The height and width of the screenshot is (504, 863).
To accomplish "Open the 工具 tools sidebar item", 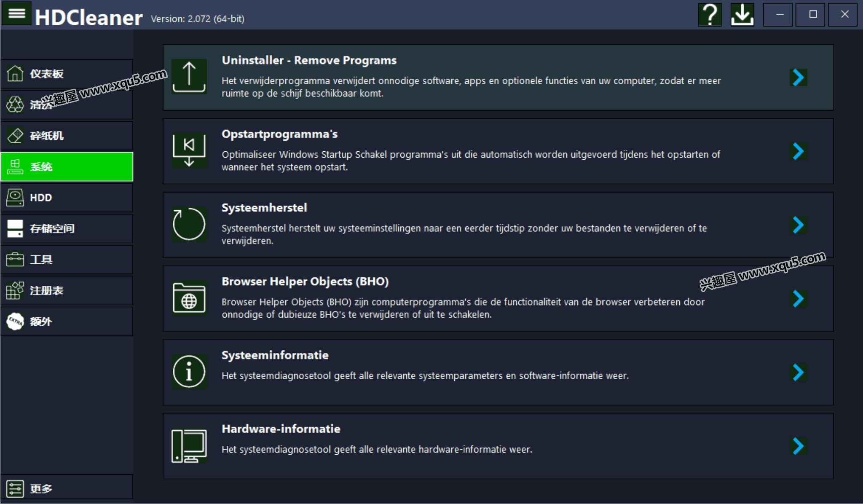I will click(67, 260).
